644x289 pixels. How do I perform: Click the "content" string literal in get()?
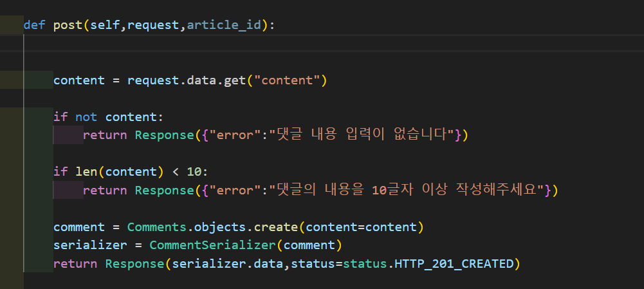point(287,80)
